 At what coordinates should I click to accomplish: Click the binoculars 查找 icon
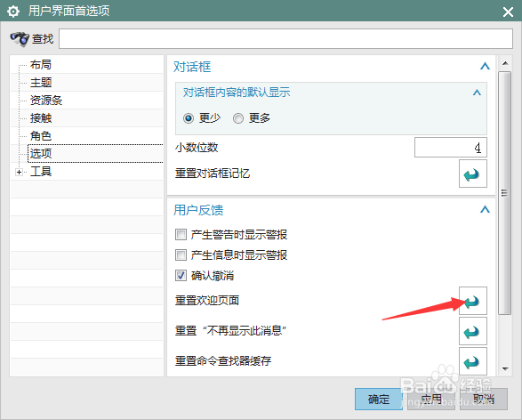pyautogui.click(x=20, y=39)
